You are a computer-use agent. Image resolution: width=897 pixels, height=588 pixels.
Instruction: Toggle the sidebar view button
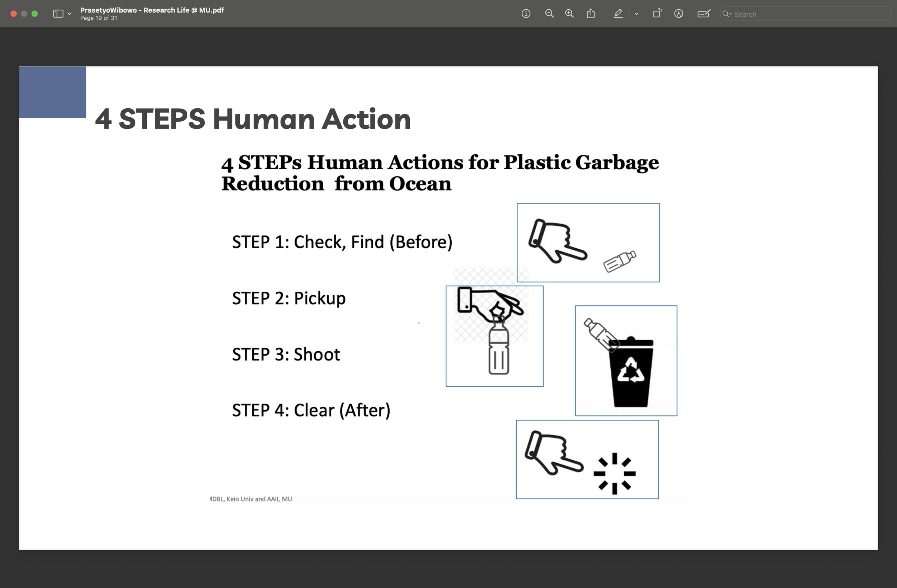[x=58, y=14]
